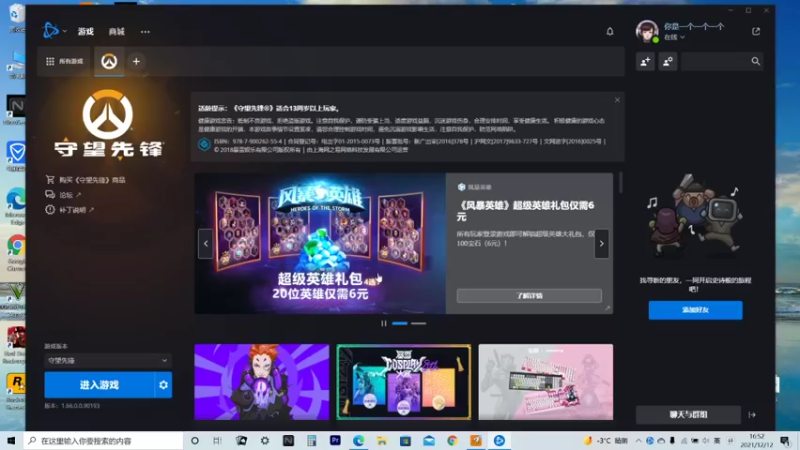
Task: Open the Microsoft Edge desktop shortcut
Action: [15, 206]
